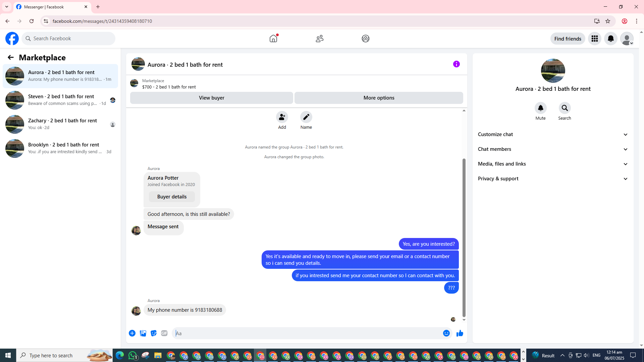This screenshot has width=644, height=362.
Task: Expand the Privacy & support section
Action: click(x=553, y=179)
